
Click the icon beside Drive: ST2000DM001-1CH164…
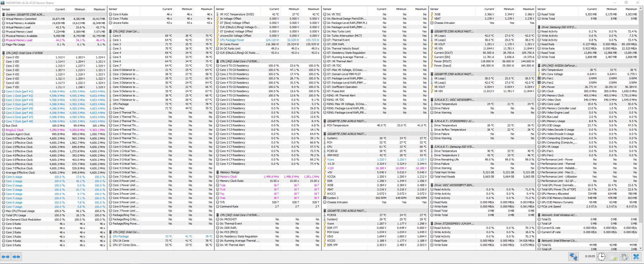point(432,224)
